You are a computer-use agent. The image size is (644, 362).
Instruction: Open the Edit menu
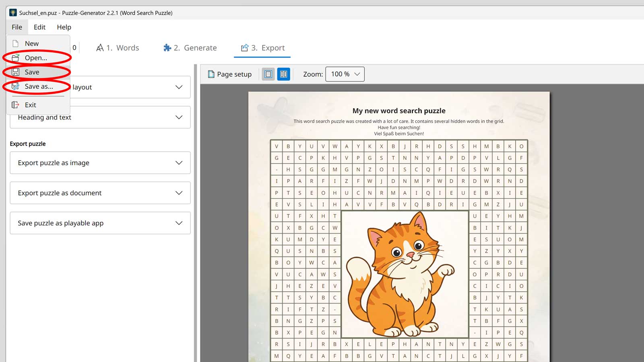pyautogui.click(x=39, y=27)
